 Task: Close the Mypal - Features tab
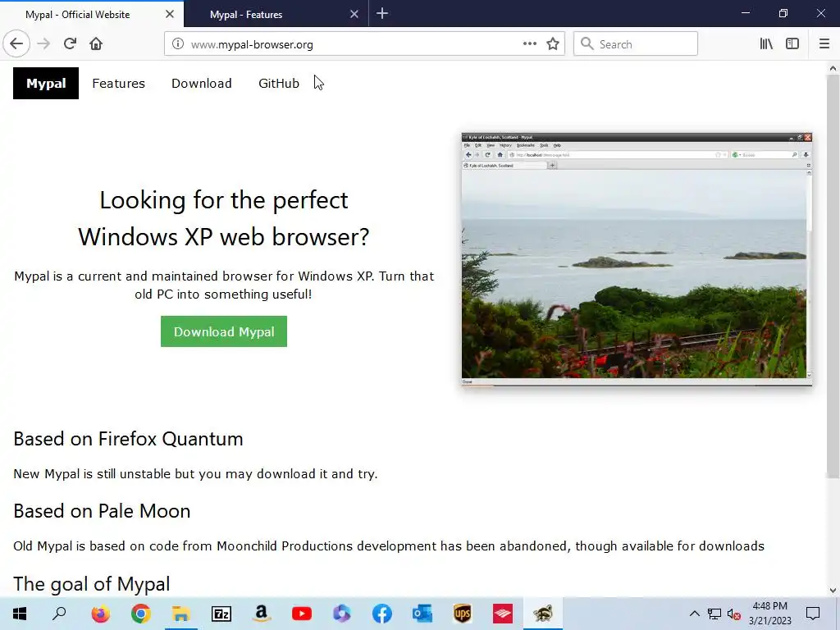click(354, 14)
